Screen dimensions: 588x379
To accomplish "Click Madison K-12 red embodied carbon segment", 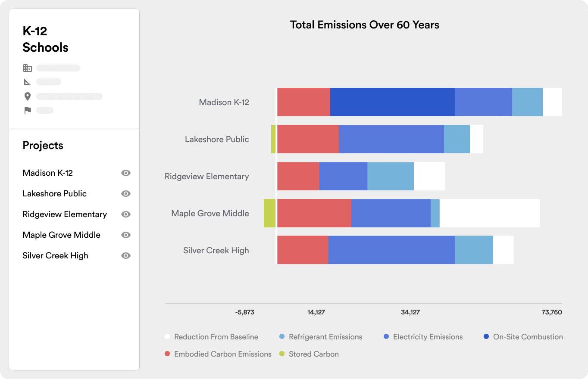I will click(x=303, y=102).
